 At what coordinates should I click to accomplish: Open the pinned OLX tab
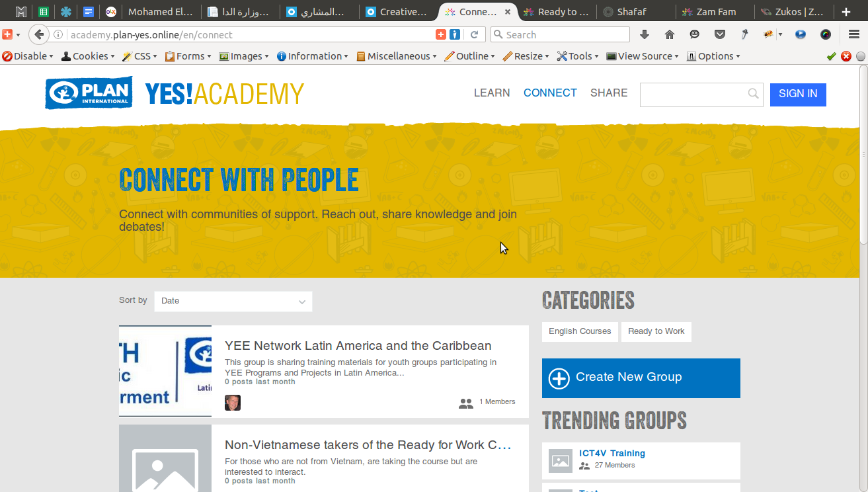pyautogui.click(x=110, y=12)
